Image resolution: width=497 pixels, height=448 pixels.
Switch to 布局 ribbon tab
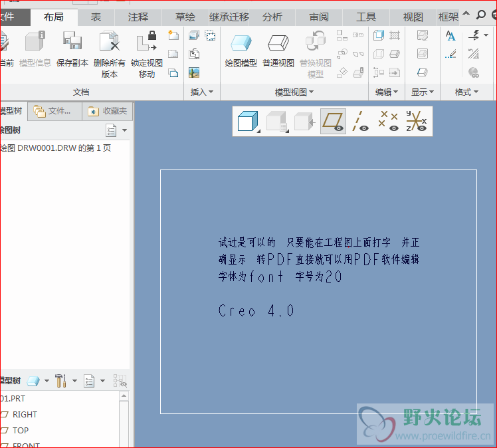click(54, 17)
